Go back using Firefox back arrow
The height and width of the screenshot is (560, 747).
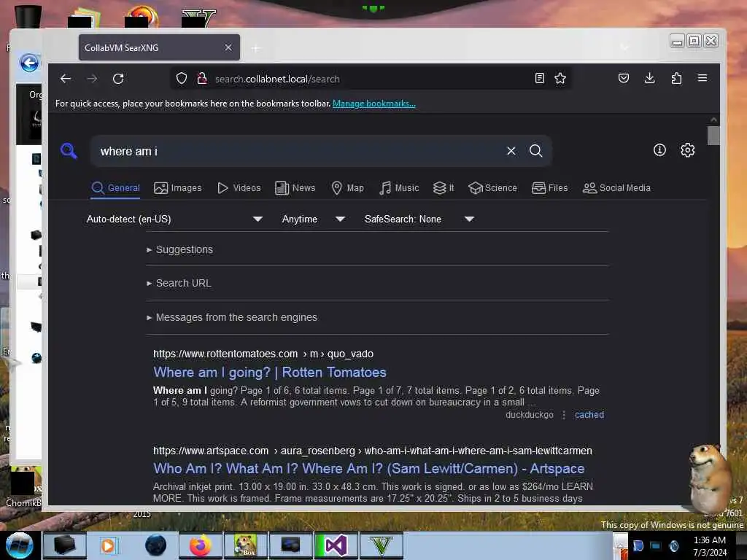[x=66, y=79]
